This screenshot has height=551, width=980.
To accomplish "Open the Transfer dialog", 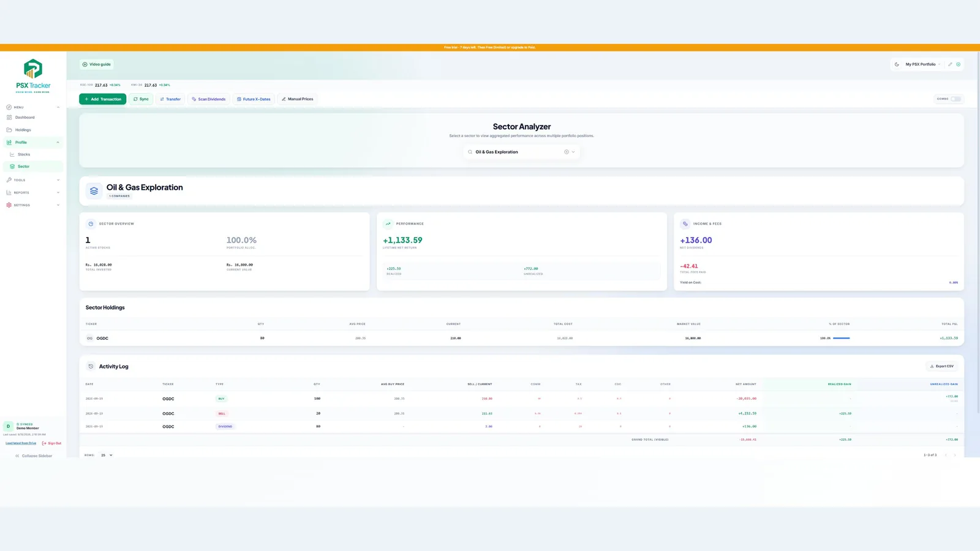I will point(170,99).
